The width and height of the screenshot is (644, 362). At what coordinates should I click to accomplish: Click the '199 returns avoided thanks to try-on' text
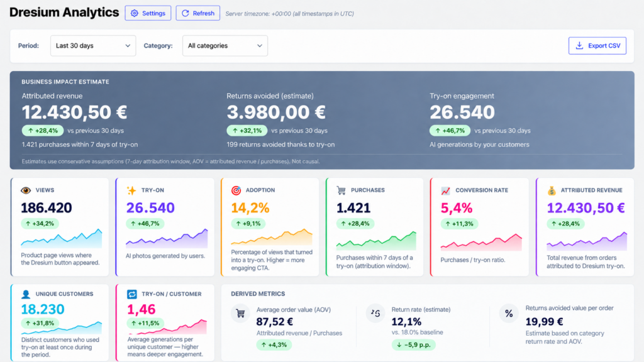pos(280,145)
